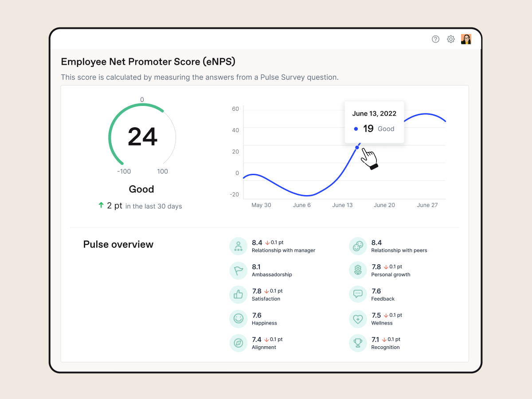
Task: Click the user profile avatar
Action: pyautogui.click(x=466, y=39)
